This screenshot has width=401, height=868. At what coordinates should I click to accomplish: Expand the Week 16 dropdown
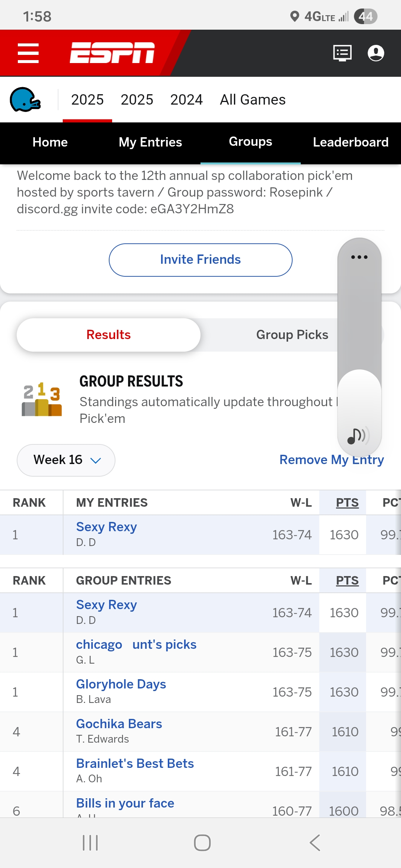click(x=66, y=460)
